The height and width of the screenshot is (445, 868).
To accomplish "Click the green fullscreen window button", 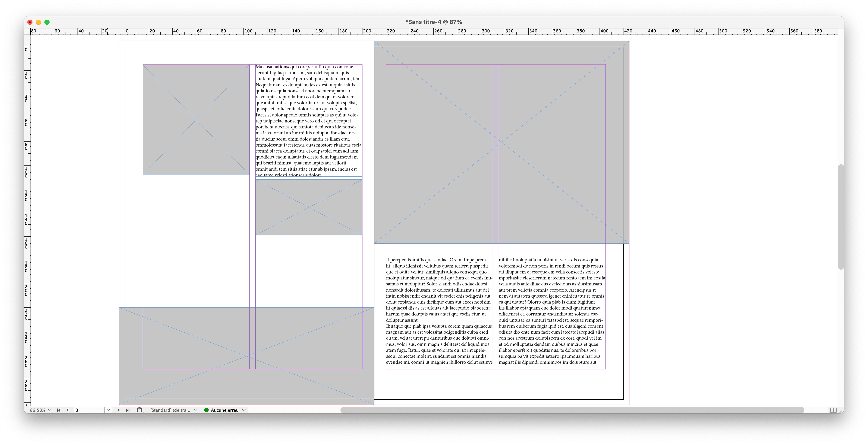I will [47, 22].
